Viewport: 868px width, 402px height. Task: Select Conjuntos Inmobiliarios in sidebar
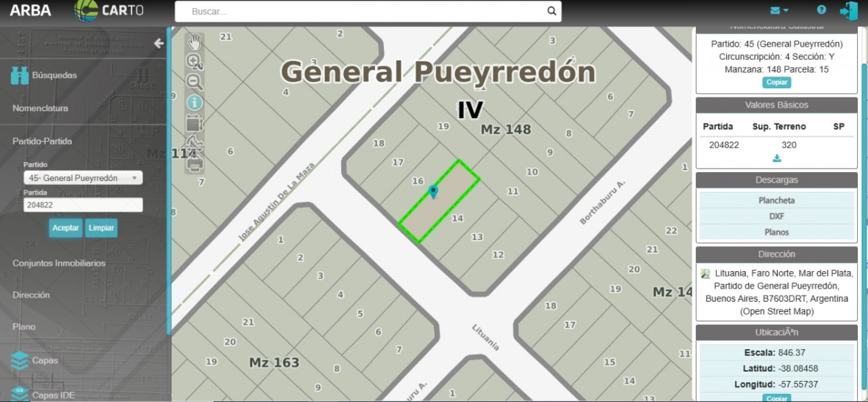(x=59, y=263)
